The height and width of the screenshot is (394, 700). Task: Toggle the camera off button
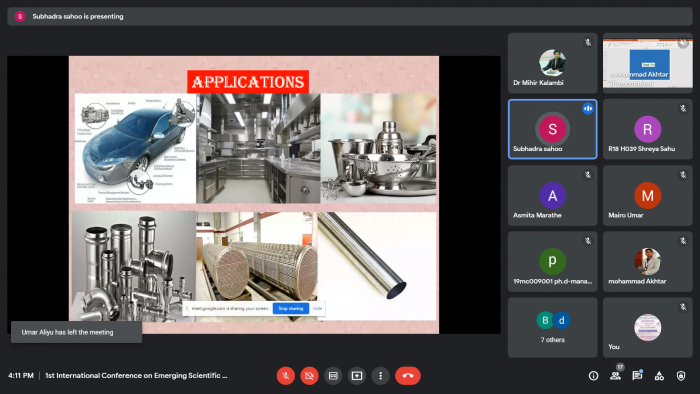pyautogui.click(x=309, y=376)
